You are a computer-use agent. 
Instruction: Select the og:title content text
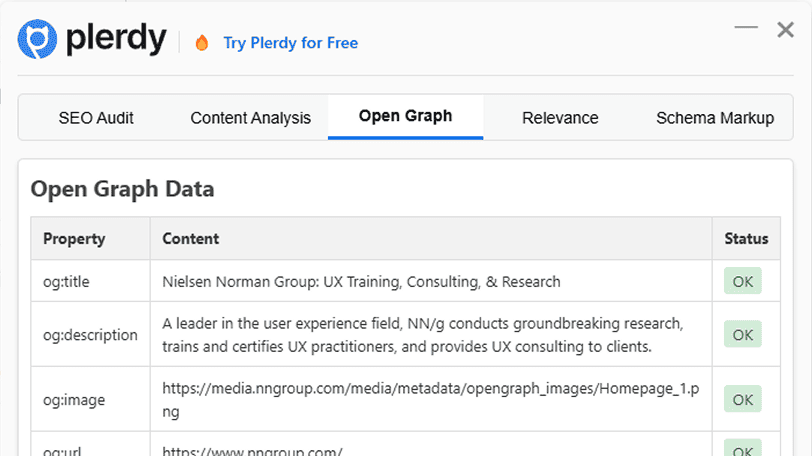tap(361, 282)
